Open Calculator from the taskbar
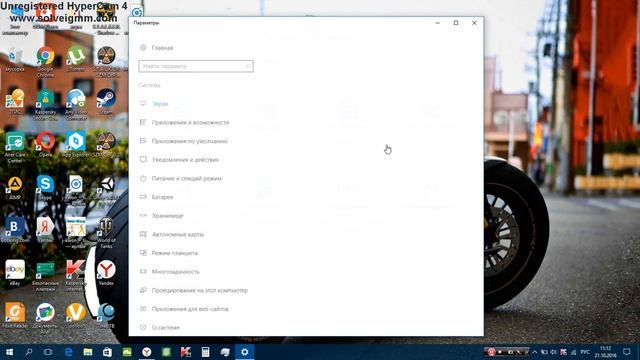Viewport: 640px width, 360px height. click(x=205, y=352)
